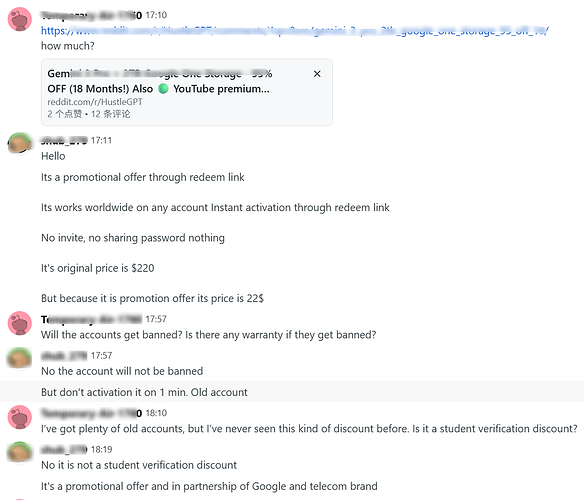Select the highlighted 'But don't activation' message

(x=292, y=392)
